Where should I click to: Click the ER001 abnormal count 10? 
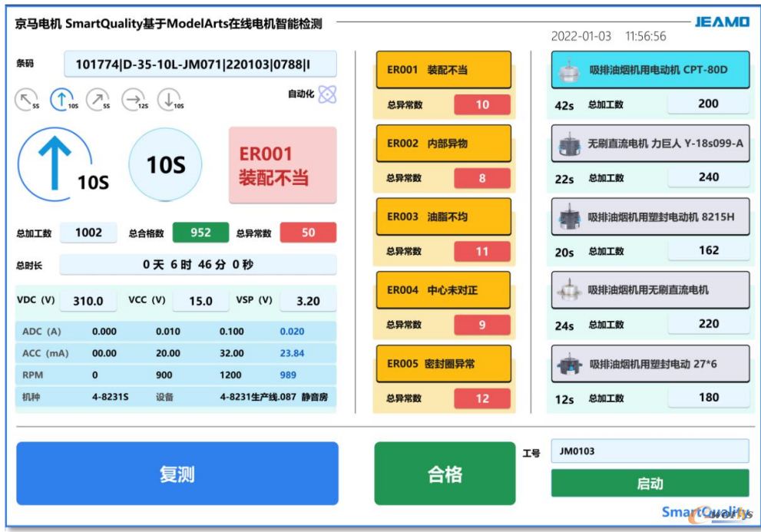[x=482, y=105]
